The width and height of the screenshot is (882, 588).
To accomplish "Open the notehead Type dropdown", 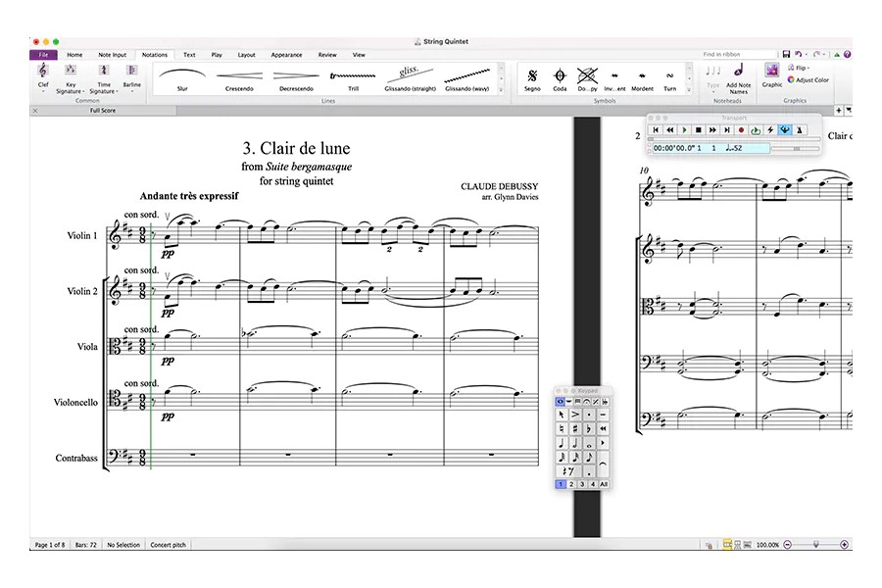I will click(712, 77).
